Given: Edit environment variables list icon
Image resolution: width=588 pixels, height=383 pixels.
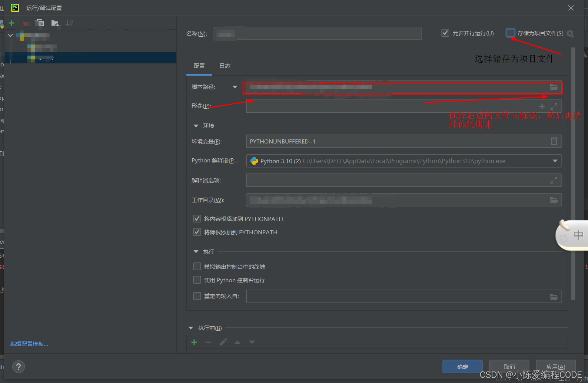Looking at the screenshot, I should pos(554,141).
